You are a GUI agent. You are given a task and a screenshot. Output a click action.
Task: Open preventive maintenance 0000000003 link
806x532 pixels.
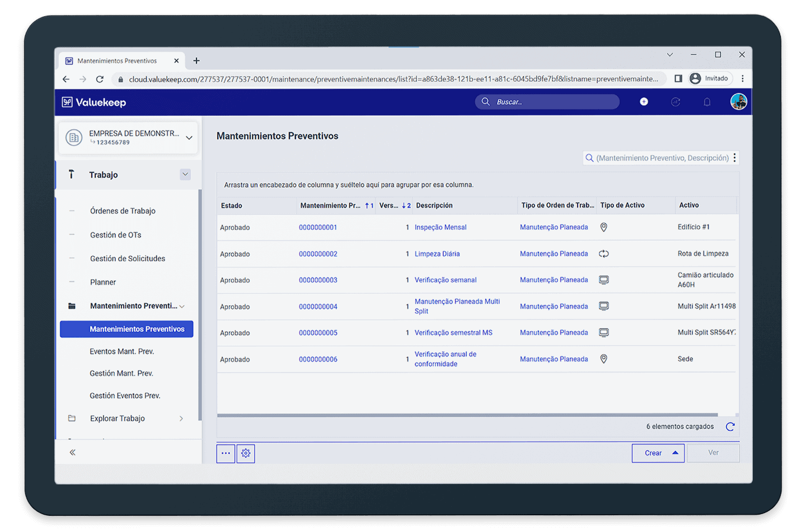tap(318, 280)
